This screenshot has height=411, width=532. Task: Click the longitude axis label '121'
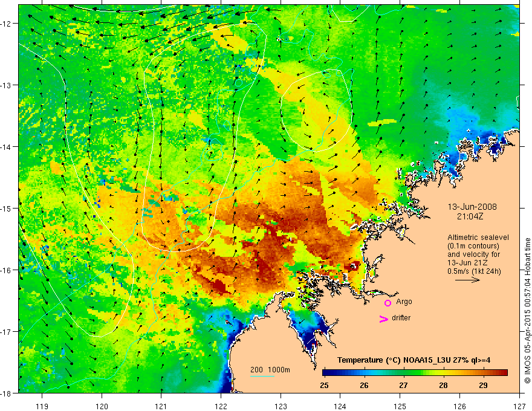(x=161, y=406)
